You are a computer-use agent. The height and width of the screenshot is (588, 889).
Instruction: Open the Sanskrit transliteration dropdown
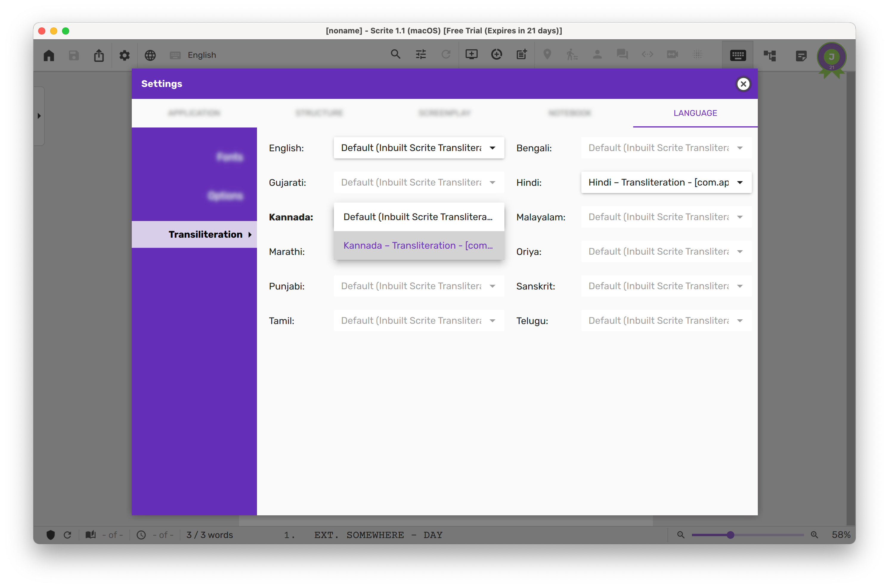666,286
